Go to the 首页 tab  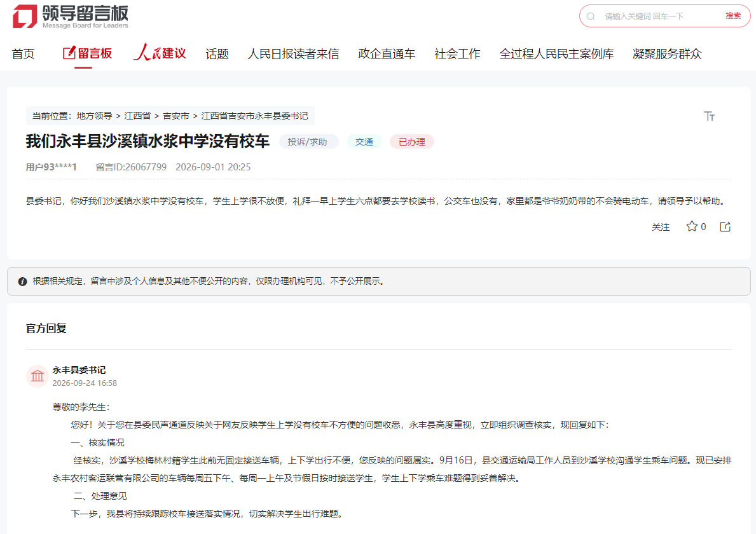pos(23,54)
